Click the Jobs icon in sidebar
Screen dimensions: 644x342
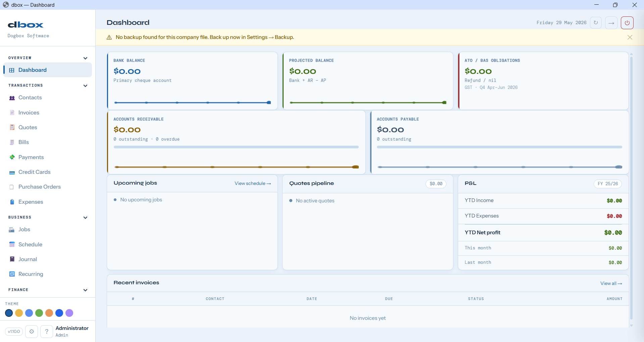[12, 230]
